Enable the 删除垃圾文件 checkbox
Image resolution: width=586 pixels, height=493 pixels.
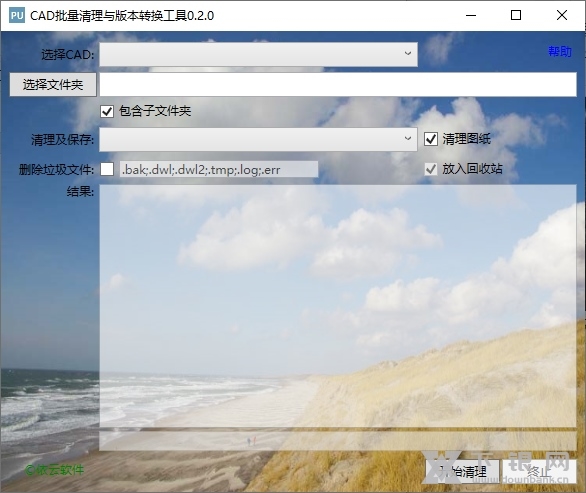pos(107,169)
